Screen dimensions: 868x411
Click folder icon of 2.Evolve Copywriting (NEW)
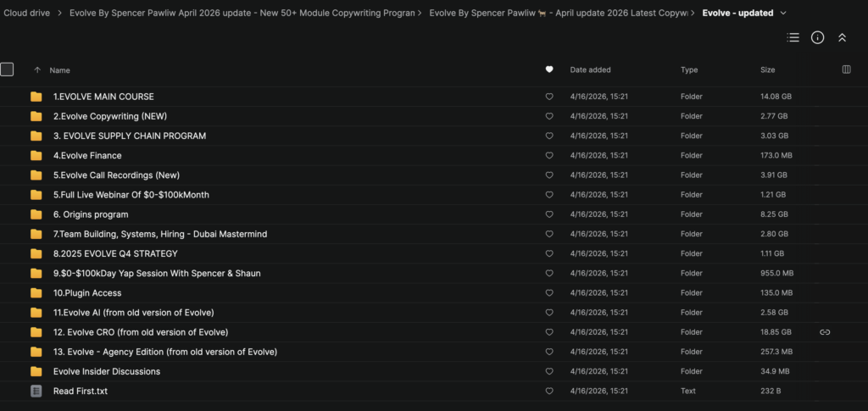[x=36, y=116]
